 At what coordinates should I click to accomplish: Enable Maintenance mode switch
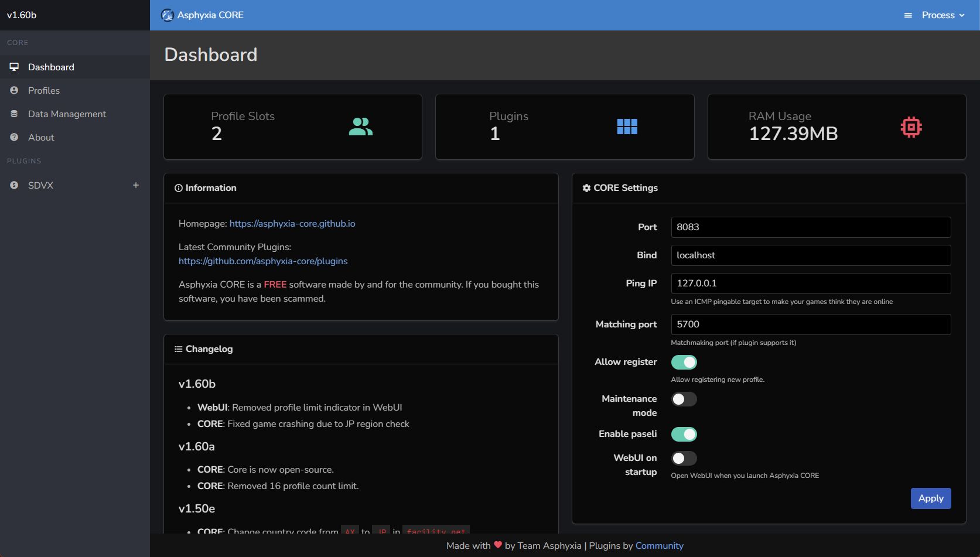pos(684,399)
